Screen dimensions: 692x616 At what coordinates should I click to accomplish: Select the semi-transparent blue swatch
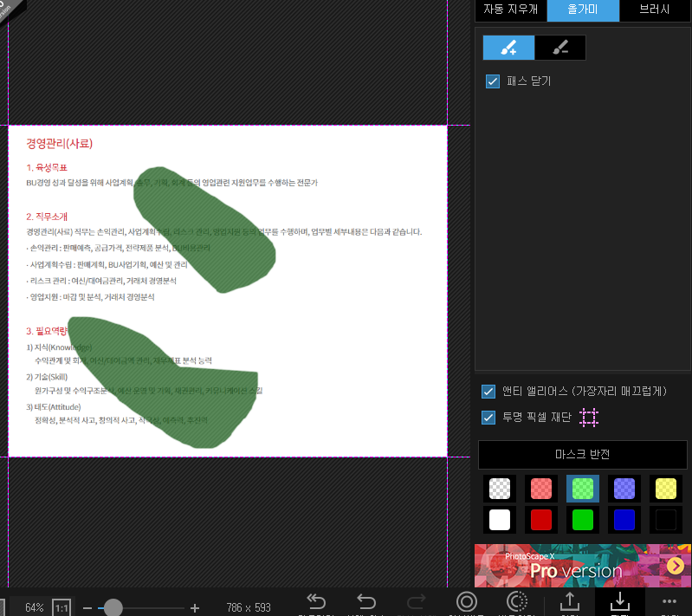624,489
